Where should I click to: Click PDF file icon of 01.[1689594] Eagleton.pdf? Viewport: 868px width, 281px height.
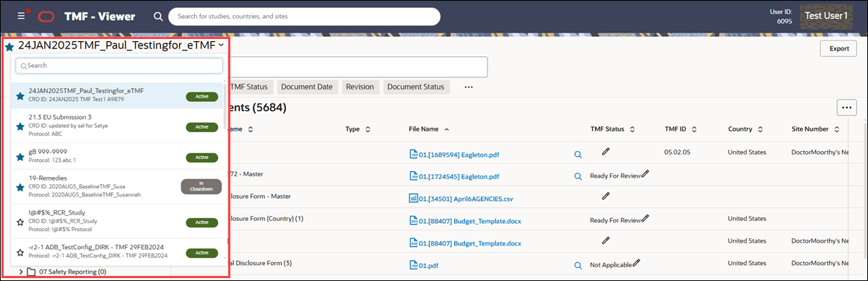414,154
